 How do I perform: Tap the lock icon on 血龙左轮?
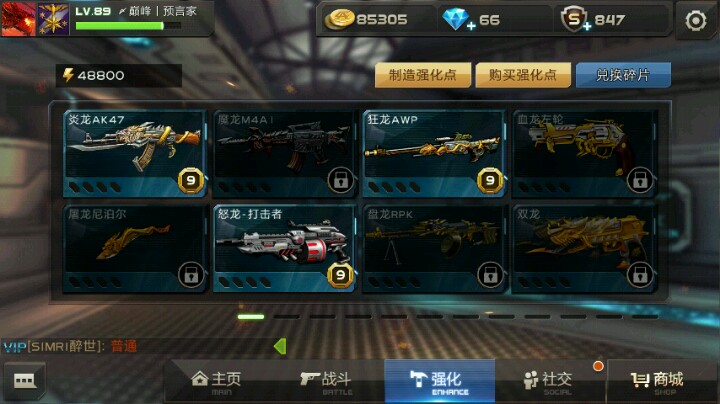pyautogui.click(x=640, y=180)
